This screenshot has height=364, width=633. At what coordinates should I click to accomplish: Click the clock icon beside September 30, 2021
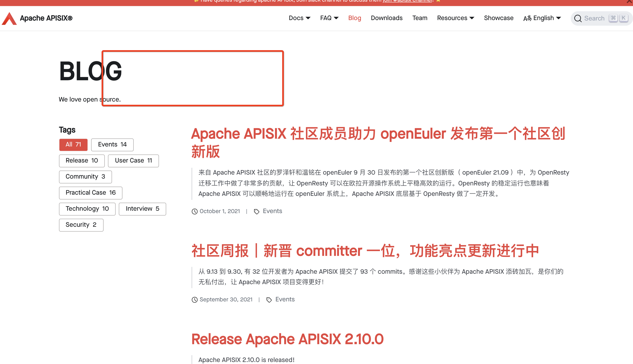(194, 300)
